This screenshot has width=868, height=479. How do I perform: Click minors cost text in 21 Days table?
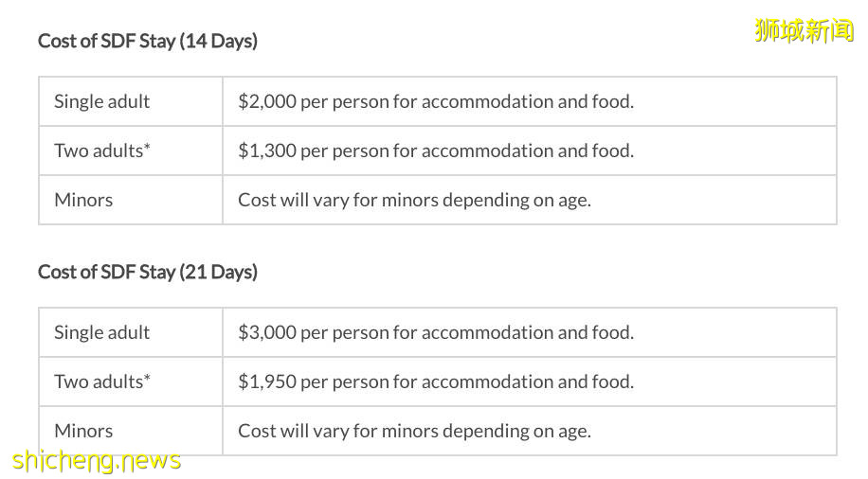[414, 431]
